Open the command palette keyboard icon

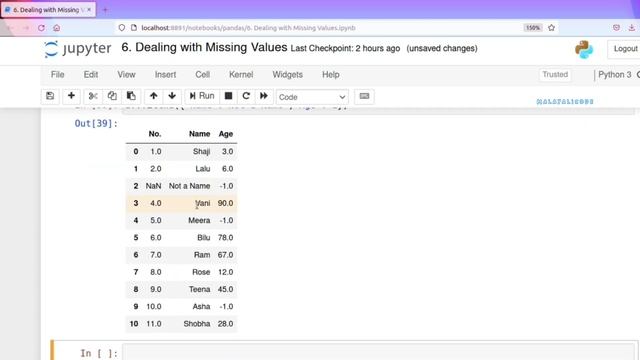[364, 96]
